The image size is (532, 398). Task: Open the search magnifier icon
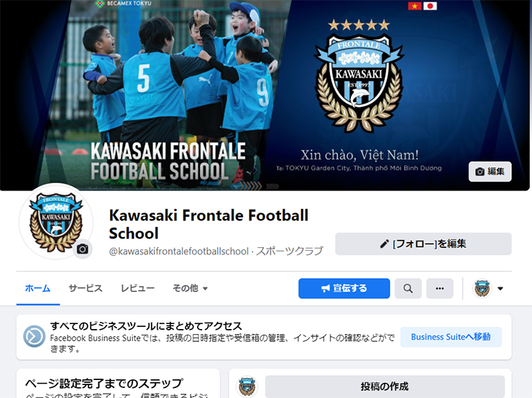408,289
